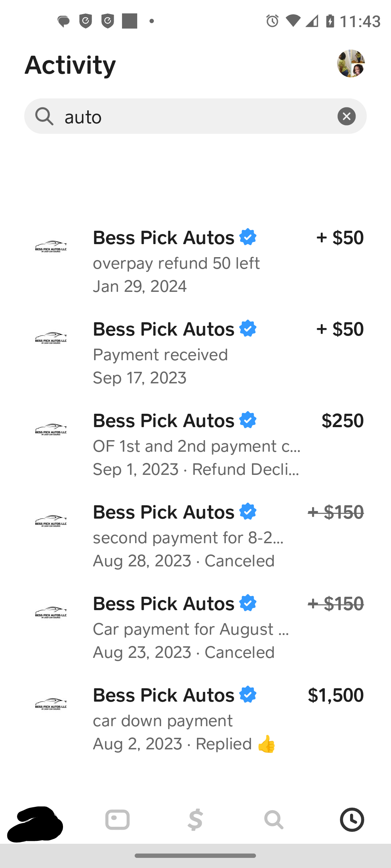Open the Search tab in bottom bar

coord(274,820)
